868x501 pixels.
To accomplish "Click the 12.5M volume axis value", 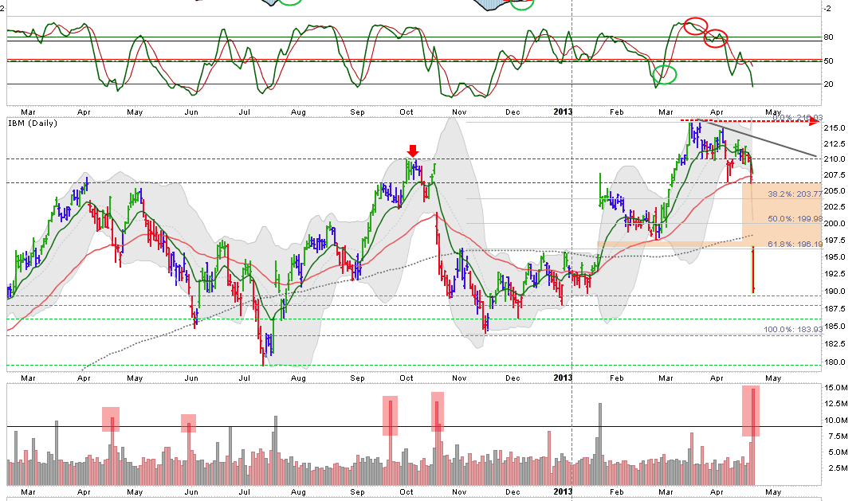I will pos(836,404).
